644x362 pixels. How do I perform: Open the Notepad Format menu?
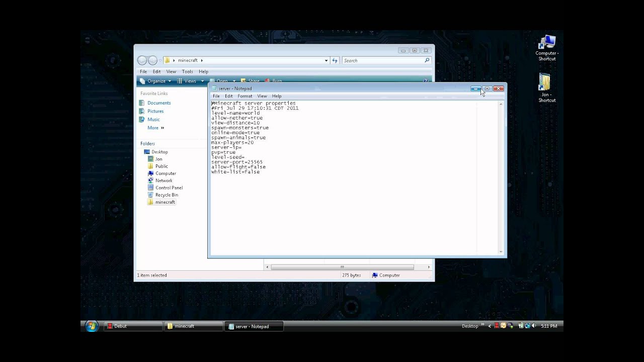(245, 96)
